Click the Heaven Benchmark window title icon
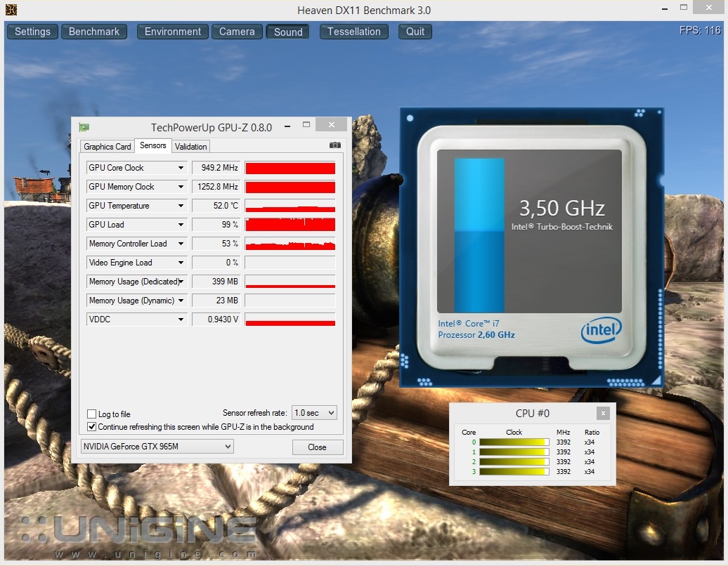The width and height of the screenshot is (728, 566). (x=11, y=9)
